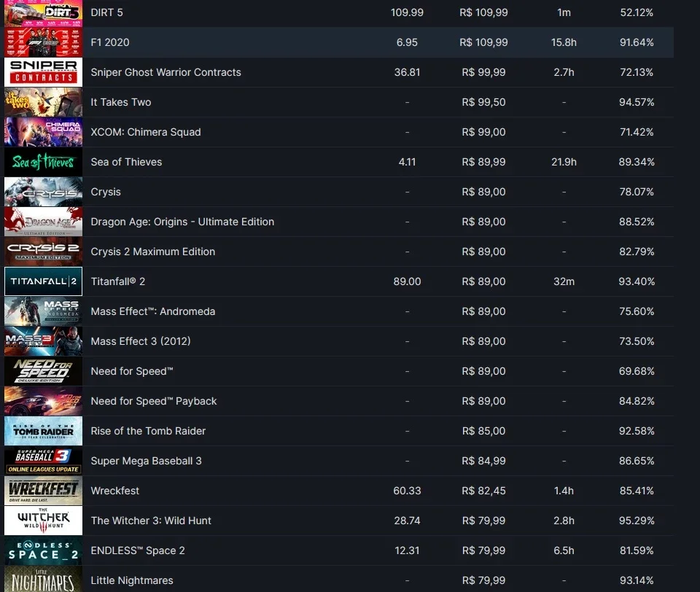
Task: Select the XCOM Chimera Squad cover image
Action: click(43, 132)
